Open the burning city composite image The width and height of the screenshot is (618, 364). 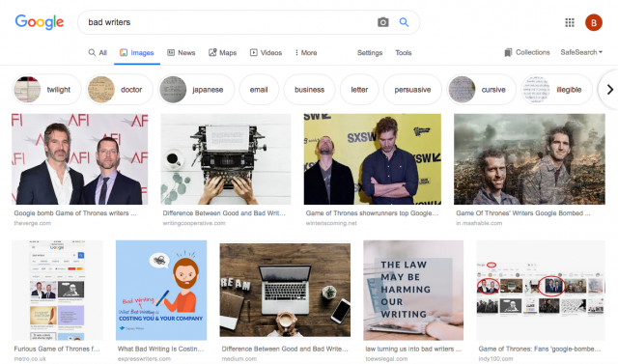click(x=529, y=159)
